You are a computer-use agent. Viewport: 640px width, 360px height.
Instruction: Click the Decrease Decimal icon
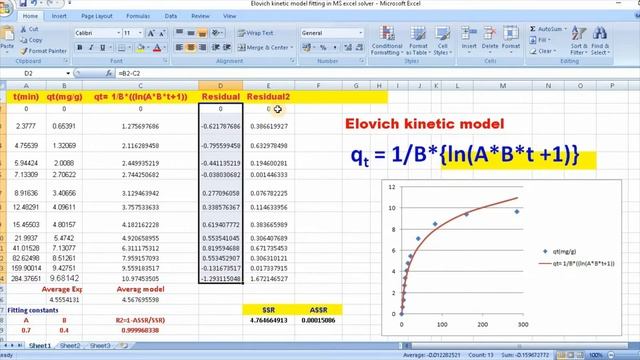pyautogui.click(x=359, y=48)
